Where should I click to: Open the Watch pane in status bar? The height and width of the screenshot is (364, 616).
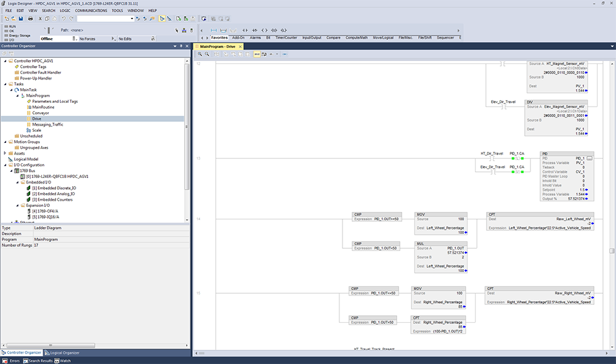point(62,360)
